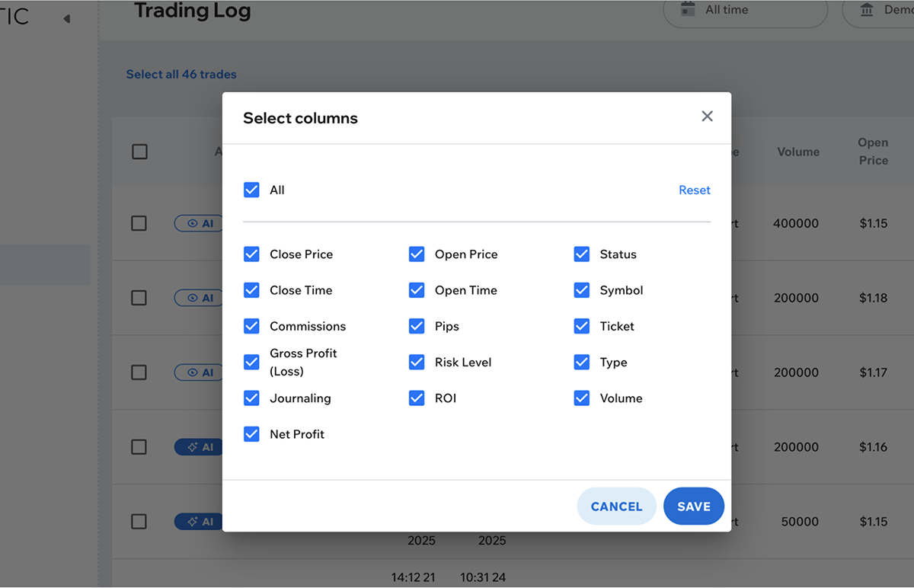Collapse the sidebar using the back arrow icon
This screenshot has width=914, height=588.
67,18
